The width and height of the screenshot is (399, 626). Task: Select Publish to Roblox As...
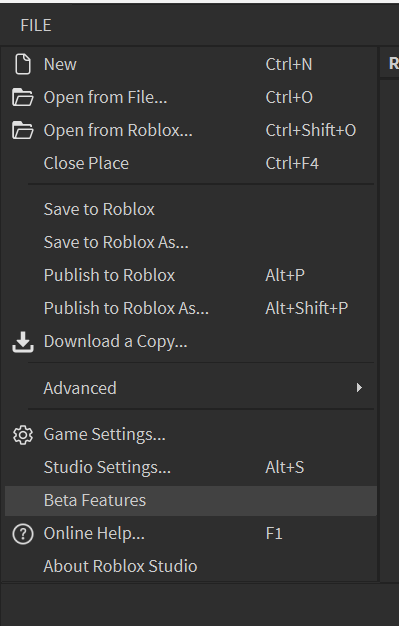(x=191, y=308)
